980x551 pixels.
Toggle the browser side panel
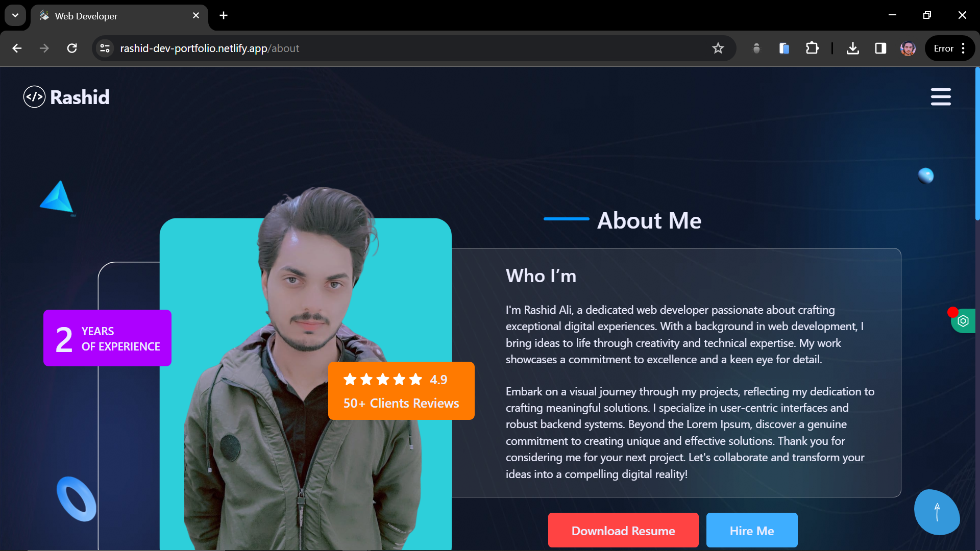coord(880,48)
